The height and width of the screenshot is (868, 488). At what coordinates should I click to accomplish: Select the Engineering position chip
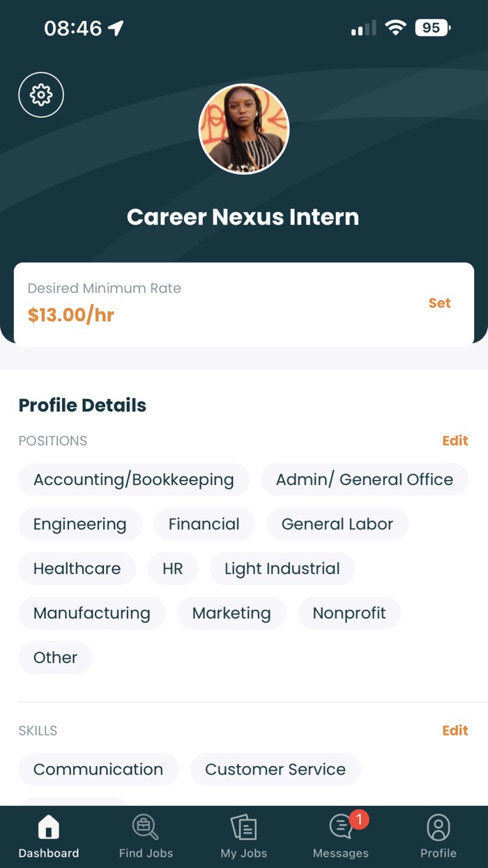tap(79, 523)
